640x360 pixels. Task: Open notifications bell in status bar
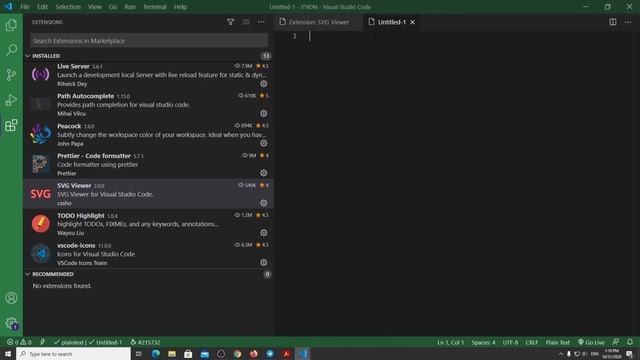(x=630, y=342)
